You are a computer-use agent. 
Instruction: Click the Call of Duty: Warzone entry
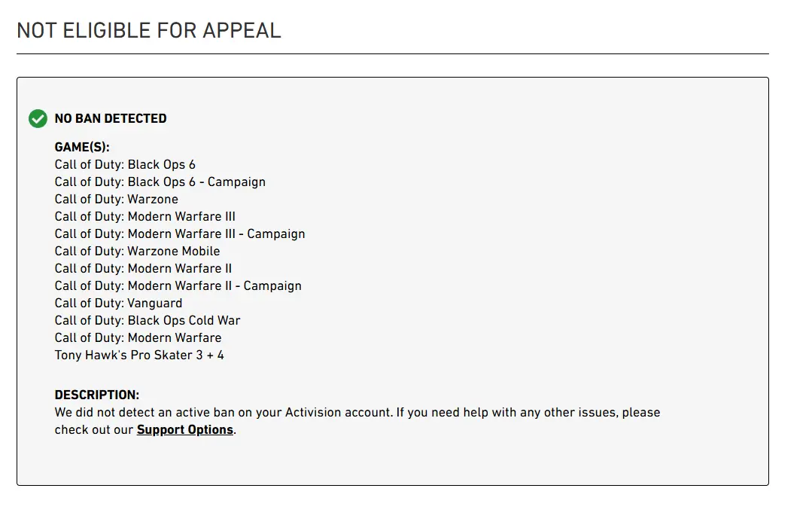[x=116, y=200]
